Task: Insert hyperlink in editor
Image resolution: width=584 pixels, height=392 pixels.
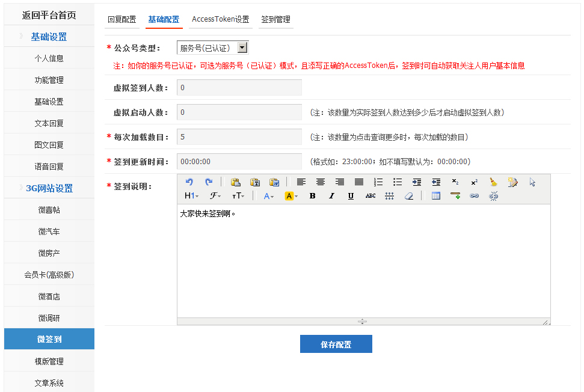Action: tap(474, 196)
